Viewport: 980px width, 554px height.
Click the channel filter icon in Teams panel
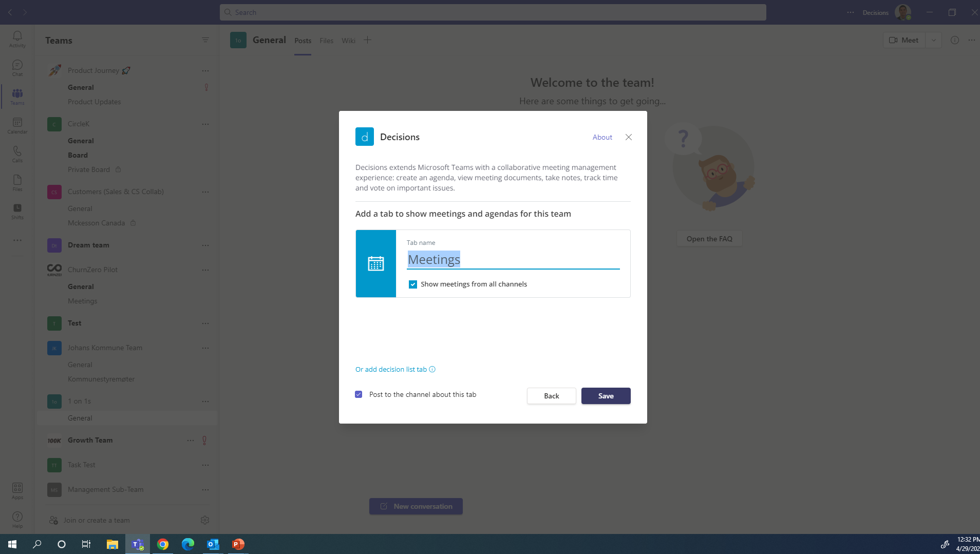pos(205,40)
